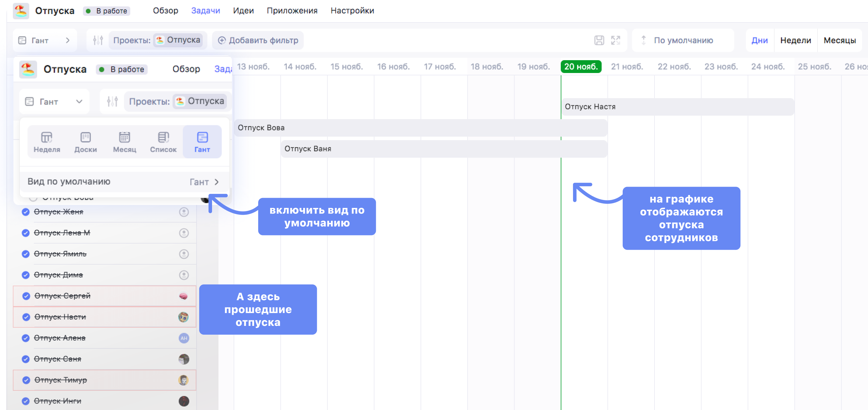Go to the Настройки tab

[352, 11]
